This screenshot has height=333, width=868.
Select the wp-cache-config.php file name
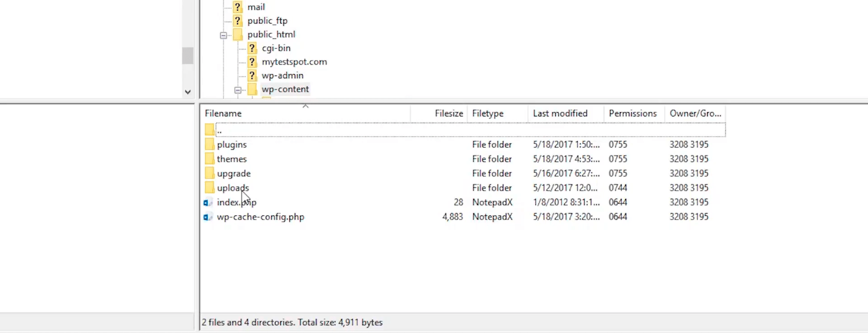point(260,217)
